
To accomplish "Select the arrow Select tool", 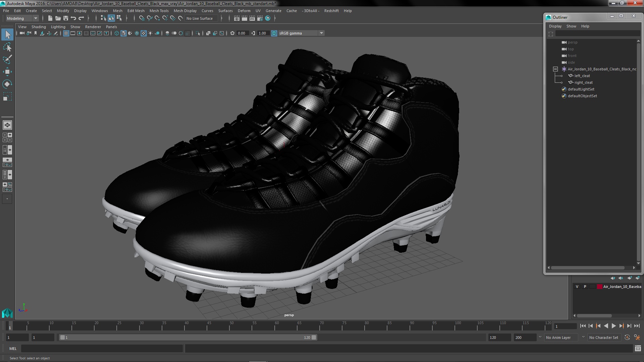I will (7, 35).
